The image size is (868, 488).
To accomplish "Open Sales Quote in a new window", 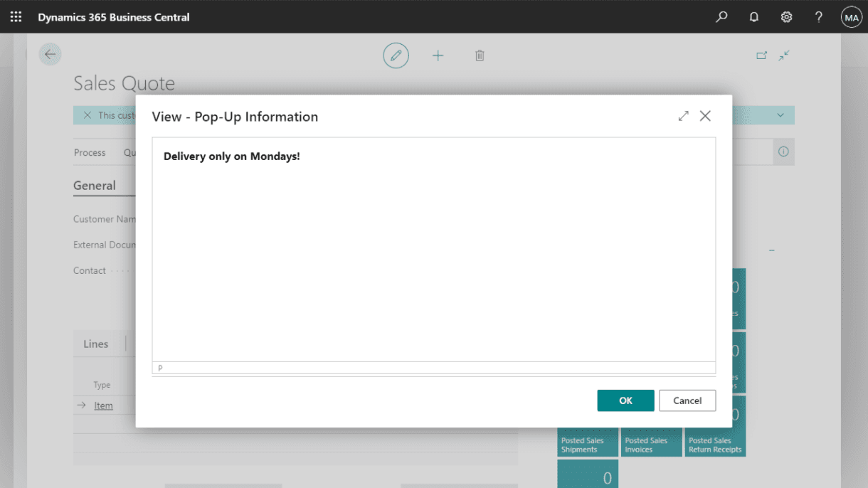I will click(762, 55).
